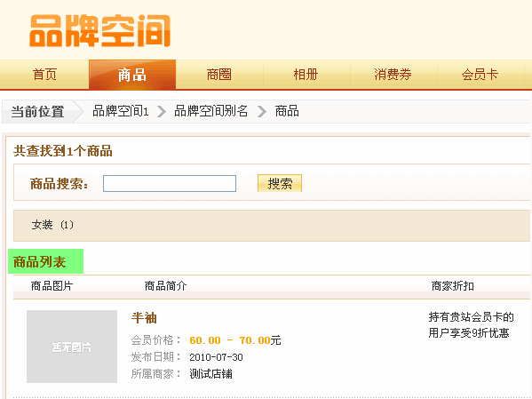The height and width of the screenshot is (399, 532).
Task: Click the 商品列表 highlighted heading
Action: tap(46, 261)
